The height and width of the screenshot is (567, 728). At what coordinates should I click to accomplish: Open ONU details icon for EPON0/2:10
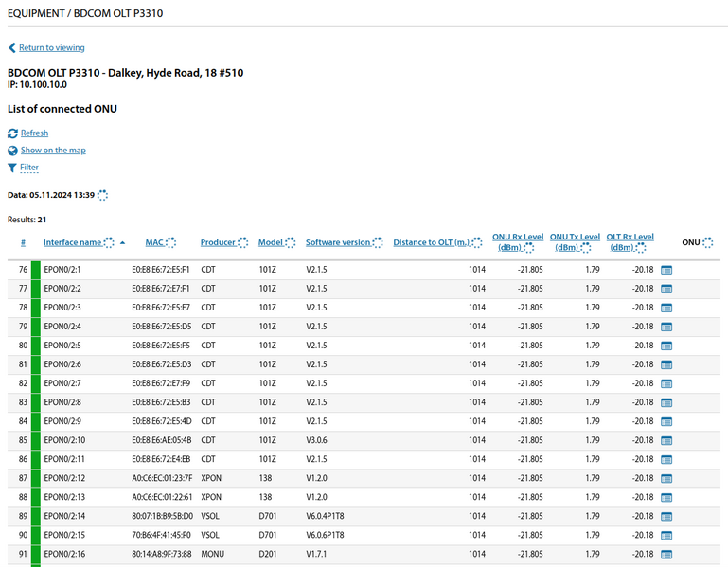666,440
